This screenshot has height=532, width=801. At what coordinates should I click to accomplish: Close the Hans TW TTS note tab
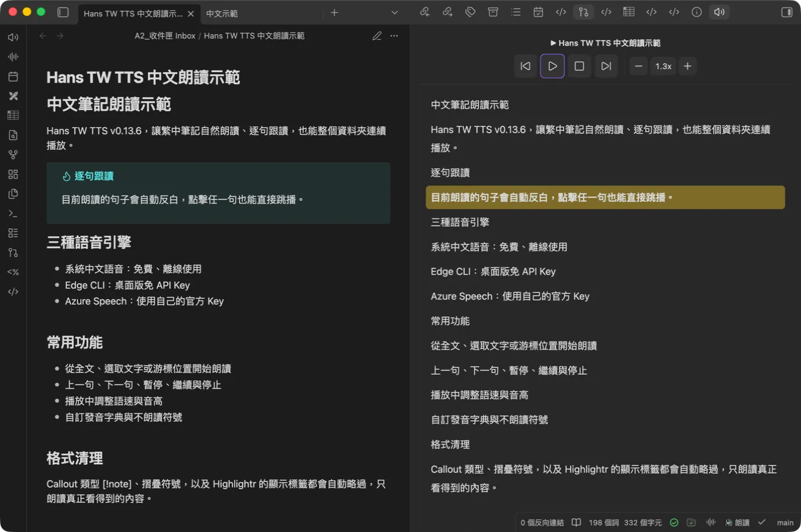pyautogui.click(x=191, y=13)
